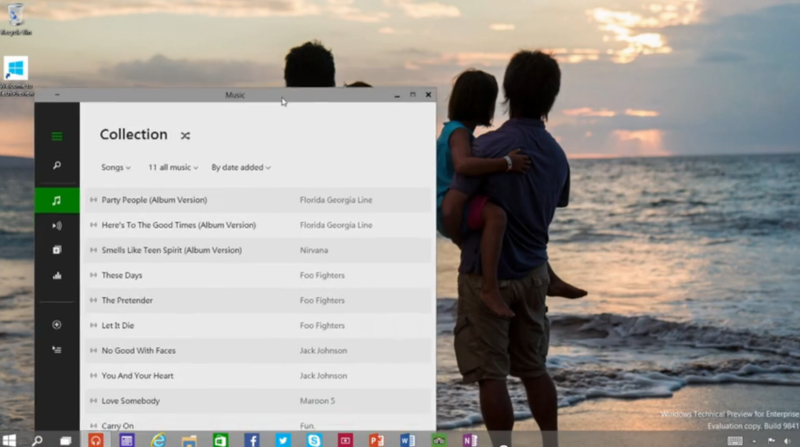Image resolution: width=800 pixels, height=447 pixels.
Task: Expand the Songs view dropdown
Action: point(116,167)
